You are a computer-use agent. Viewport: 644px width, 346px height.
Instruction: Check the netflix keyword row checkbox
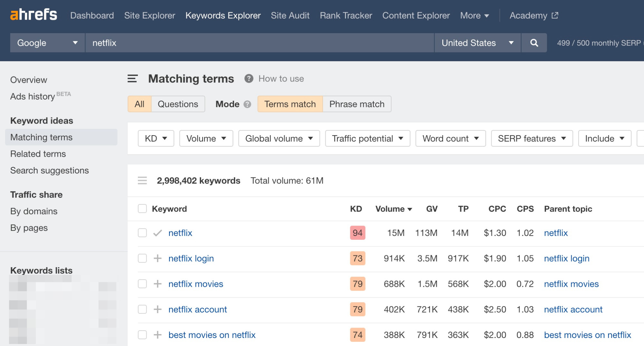[x=142, y=233]
